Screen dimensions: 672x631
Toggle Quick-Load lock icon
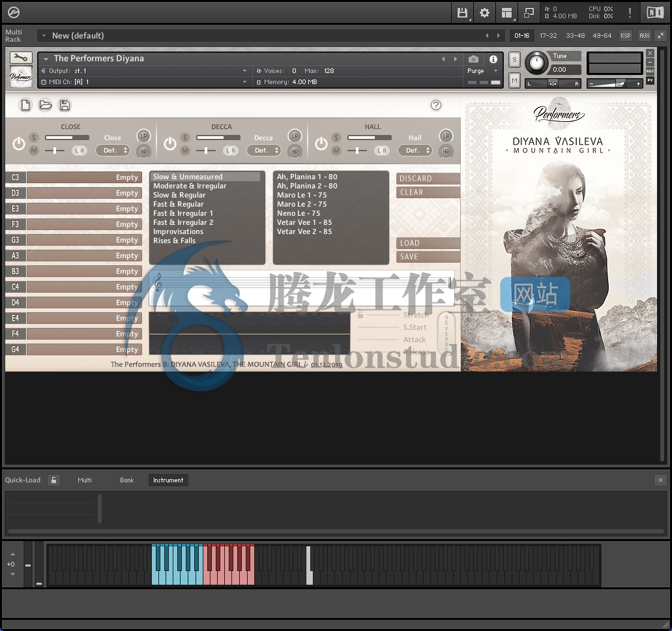click(53, 480)
